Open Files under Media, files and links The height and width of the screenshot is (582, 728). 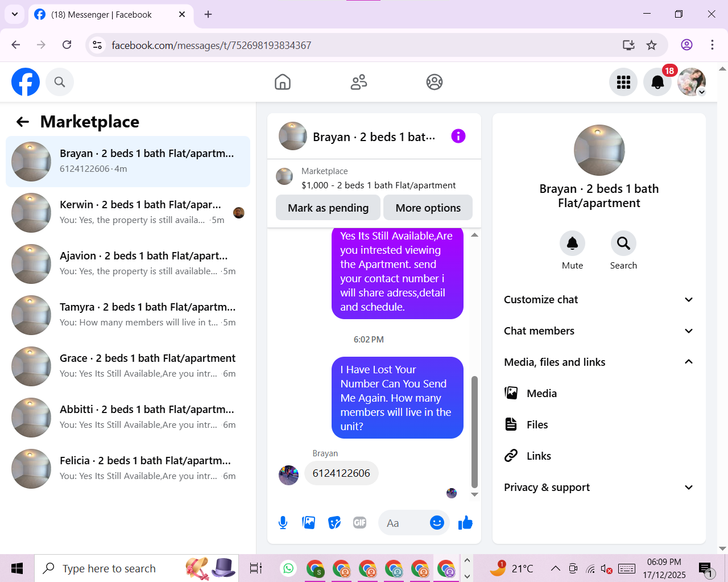point(599,424)
